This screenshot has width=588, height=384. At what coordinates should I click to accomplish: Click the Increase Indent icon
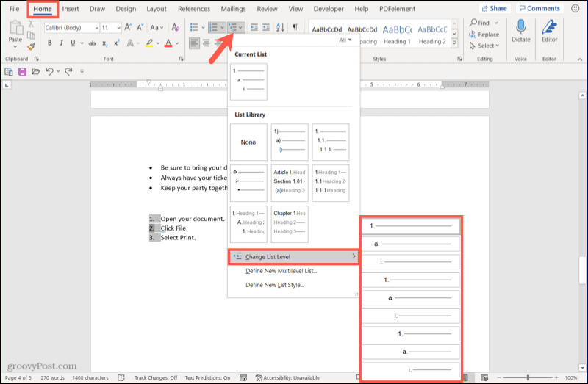[x=266, y=27]
